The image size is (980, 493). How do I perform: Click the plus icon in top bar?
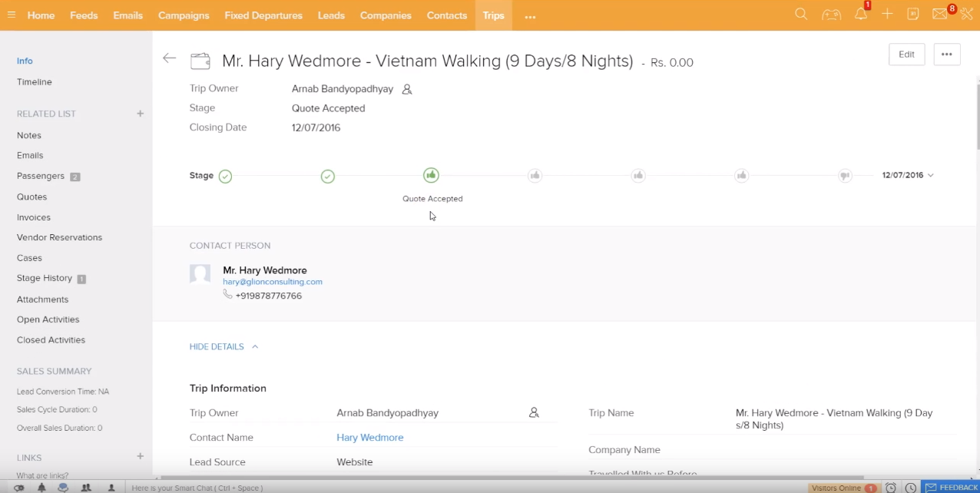point(887,15)
